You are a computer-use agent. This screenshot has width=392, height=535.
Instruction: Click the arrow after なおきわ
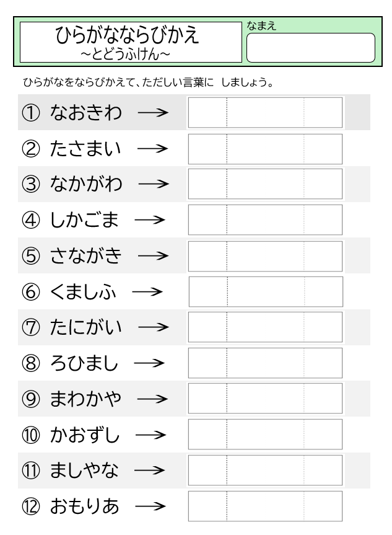click(x=153, y=112)
